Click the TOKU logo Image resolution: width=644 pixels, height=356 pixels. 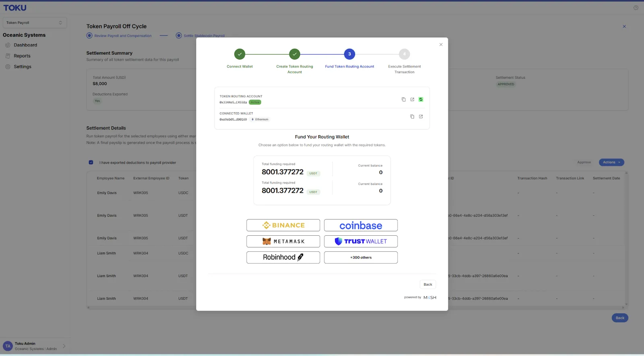15,8
